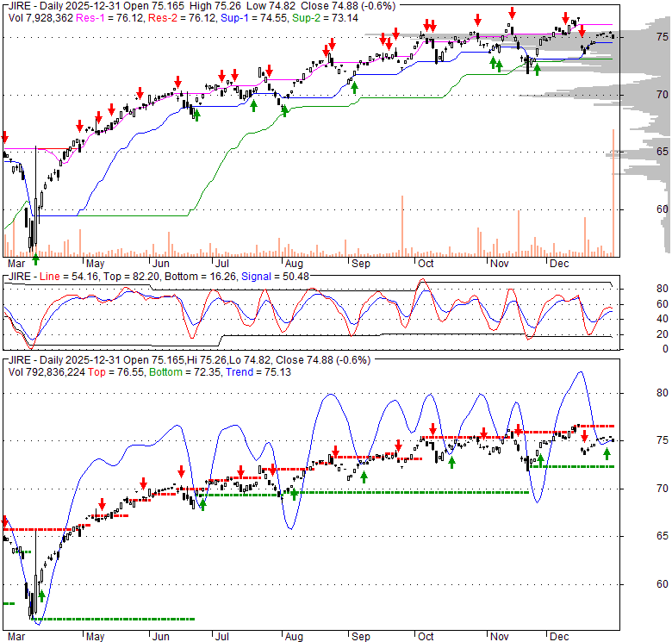672x642 pixels.
Task: Click the highest red sell arrow in November on top chart
Action: (512, 13)
